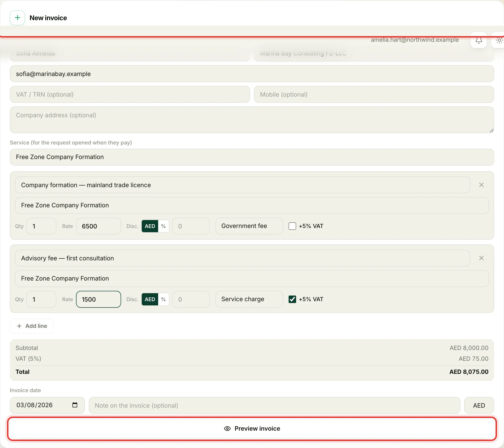
Task: Click the discount amount field on the 6500 line
Action: [x=191, y=226]
